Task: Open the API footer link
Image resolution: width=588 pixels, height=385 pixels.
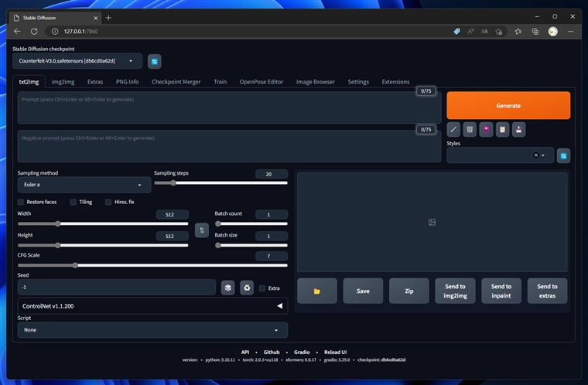Action: (x=245, y=353)
